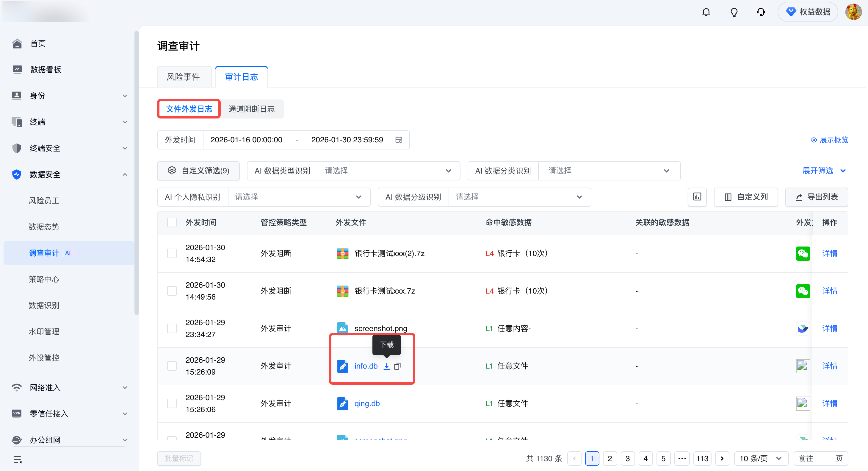Click the start date 2026-01-16 00:00:00 field
Image resolution: width=868 pixels, height=471 pixels.
coord(246,140)
